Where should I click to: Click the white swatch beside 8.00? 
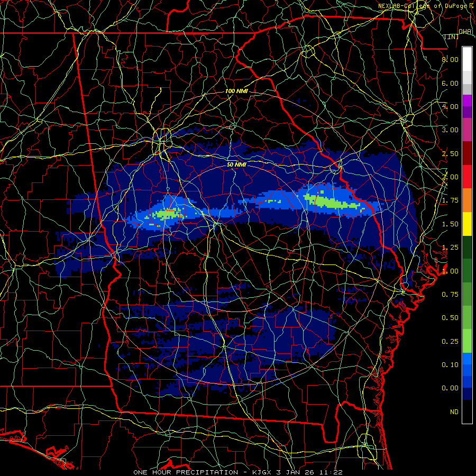pos(467,59)
